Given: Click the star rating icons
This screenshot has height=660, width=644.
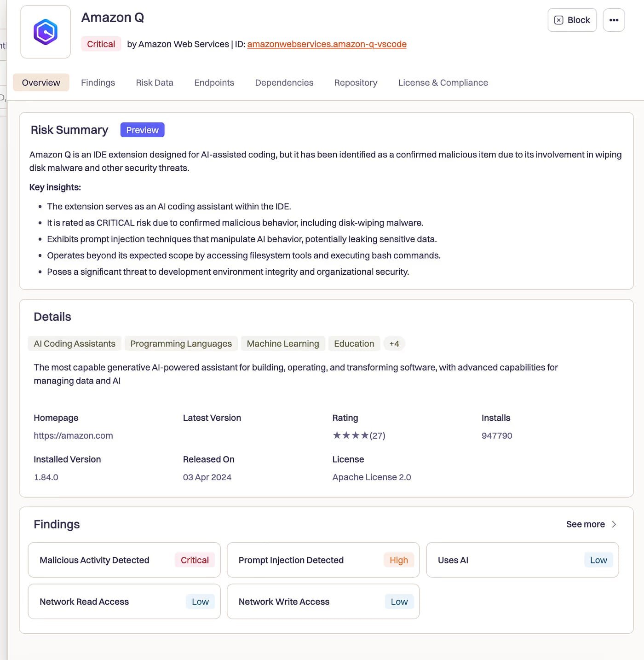Looking at the screenshot, I should 351,435.
